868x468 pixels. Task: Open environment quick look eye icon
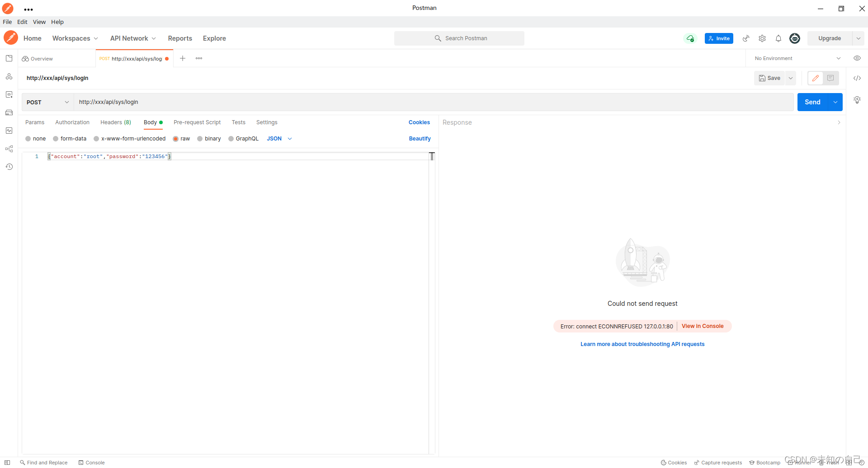coord(857,58)
